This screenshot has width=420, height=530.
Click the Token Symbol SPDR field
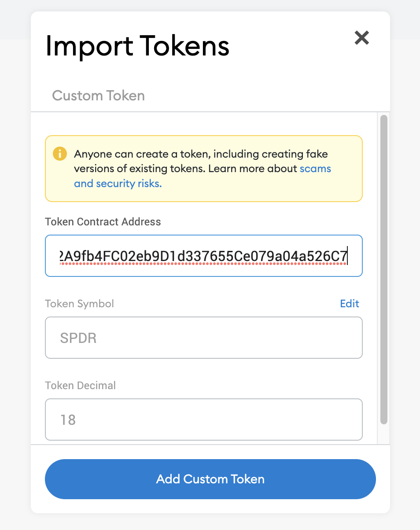pyautogui.click(x=203, y=338)
